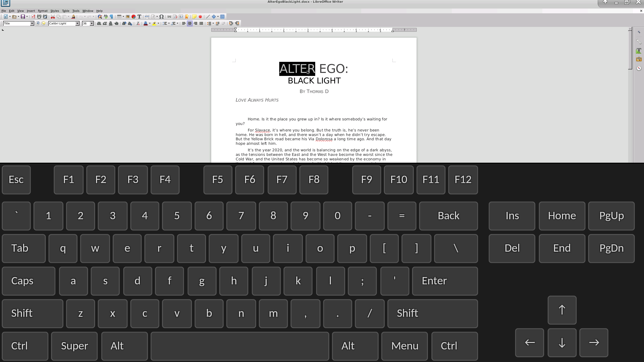Toggle formatting marks (pilcrow icon)
The width and height of the screenshot is (644, 362).
click(x=111, y=17)
